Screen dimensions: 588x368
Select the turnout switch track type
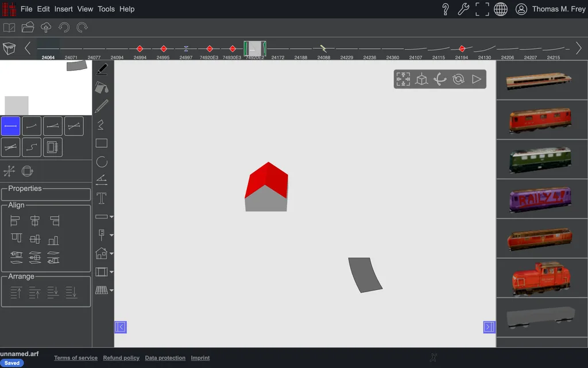pos(52,126)
